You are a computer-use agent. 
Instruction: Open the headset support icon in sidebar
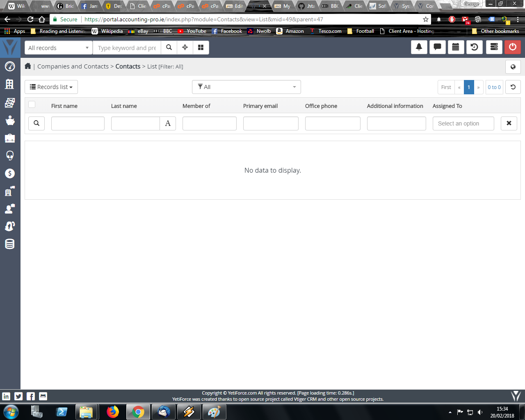coord(10,155)
